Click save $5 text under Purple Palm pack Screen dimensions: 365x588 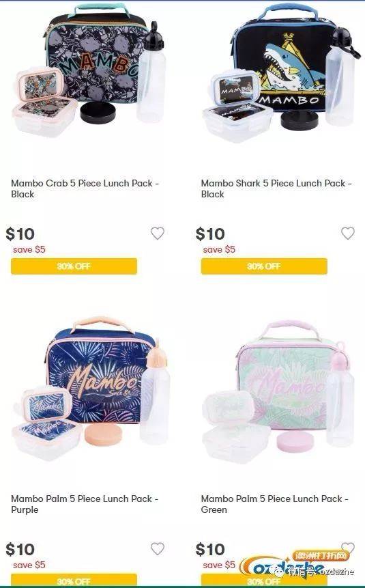click(x=29, y=565)
